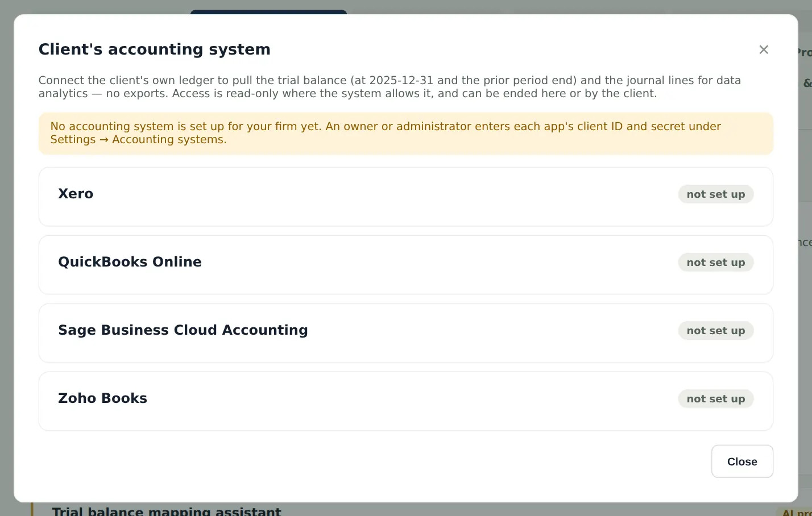Click the "Client's accounting system" dialog title
The height and width of the screenshot is (516, 812).
coord(154,49)
